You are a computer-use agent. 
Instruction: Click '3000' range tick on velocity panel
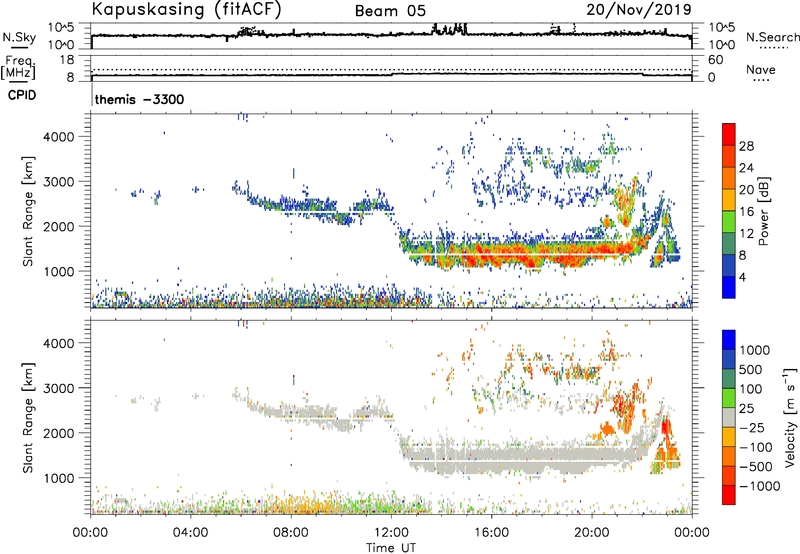click(x=58, y=388)
